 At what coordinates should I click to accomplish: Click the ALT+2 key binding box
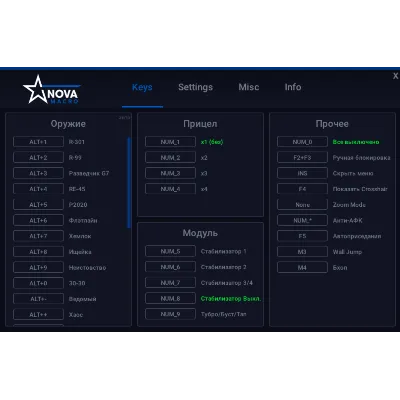coord(38,157)
